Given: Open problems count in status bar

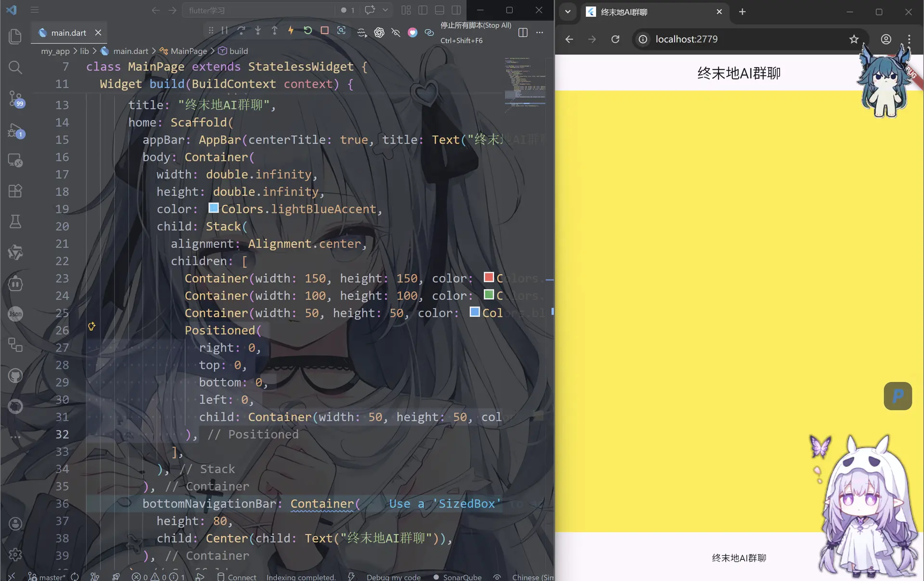Looking at the screenshot, I should (x=158, y=577).
